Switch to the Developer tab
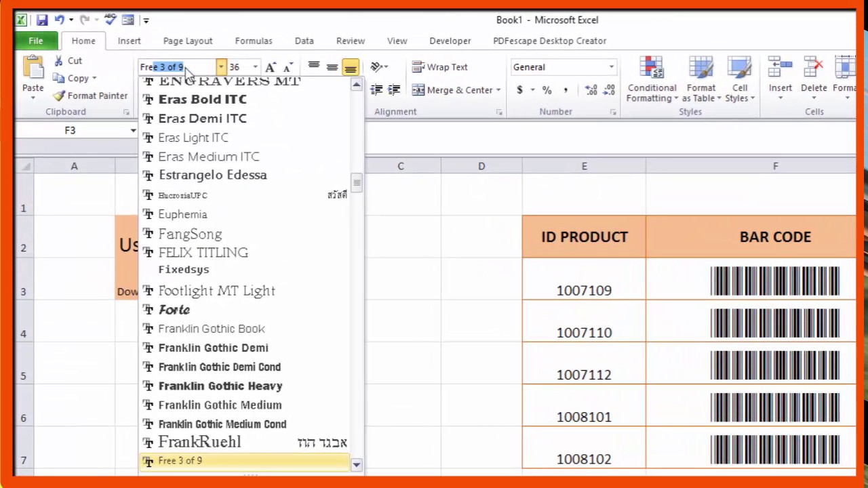The width and height of the screenshot is (868, 488). [x=450, y=41]
